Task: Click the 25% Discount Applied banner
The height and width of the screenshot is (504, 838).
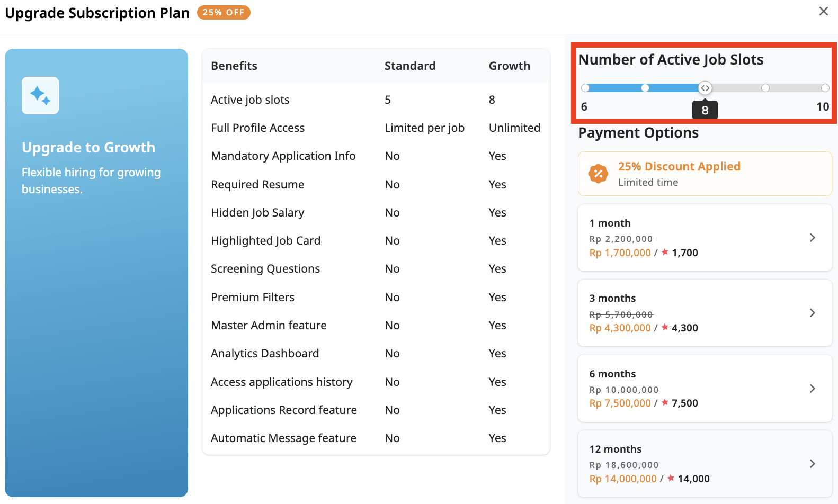Action: 705,174
